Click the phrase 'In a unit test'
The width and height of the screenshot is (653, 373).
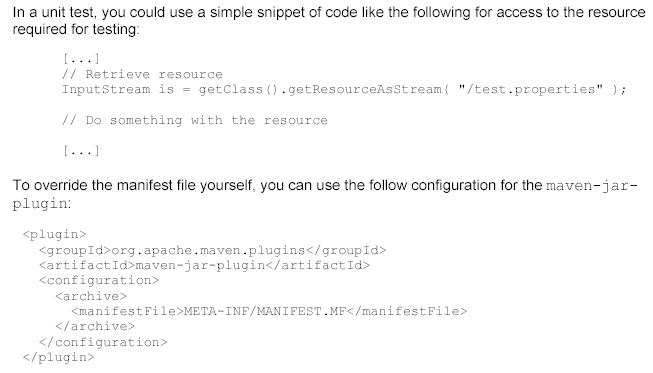[53, 12]
